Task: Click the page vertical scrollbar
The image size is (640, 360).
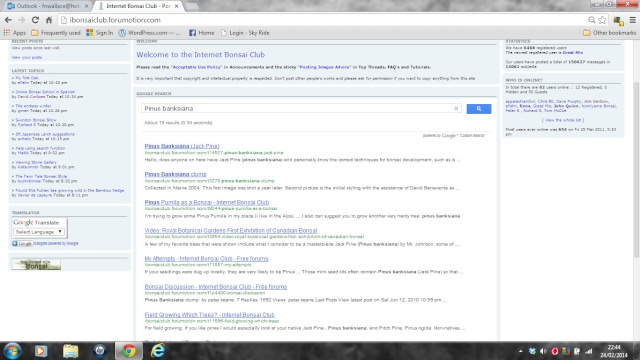Action: (636, 169)
